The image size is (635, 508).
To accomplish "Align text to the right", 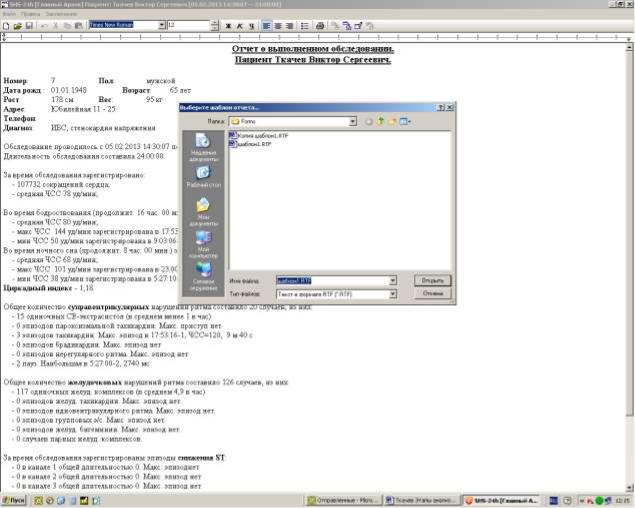I will pos(289,26).
